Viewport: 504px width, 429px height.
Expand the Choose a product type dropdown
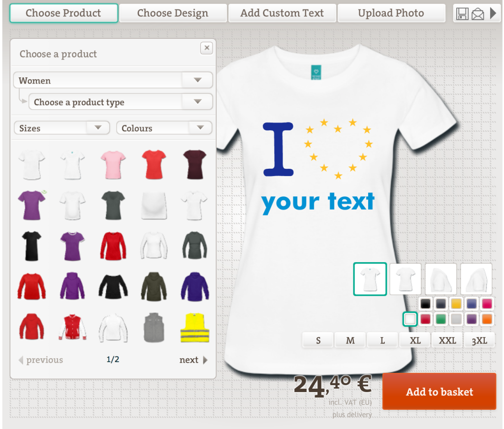click(121, 102)
